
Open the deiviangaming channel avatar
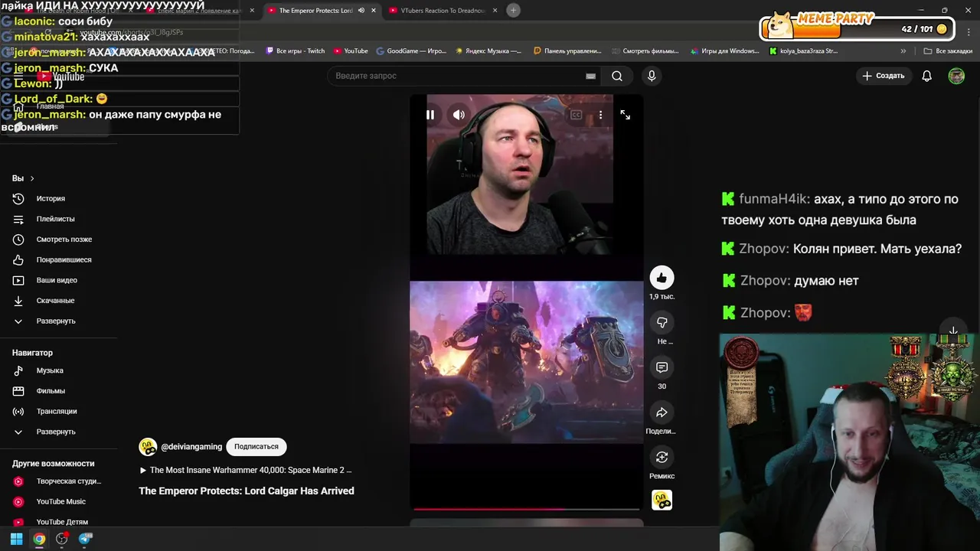coord(148,447)
